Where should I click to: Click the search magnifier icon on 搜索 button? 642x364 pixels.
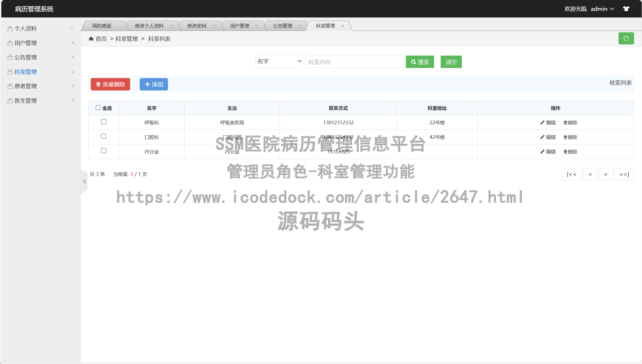click(x=413, y=62)
